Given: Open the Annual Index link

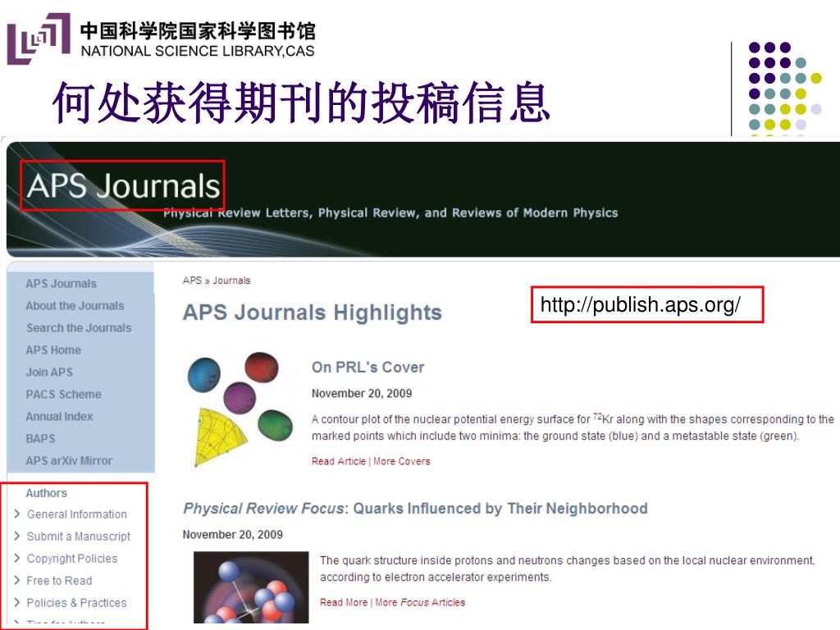Looking at the screenshot, I should (x=59, y=416).
